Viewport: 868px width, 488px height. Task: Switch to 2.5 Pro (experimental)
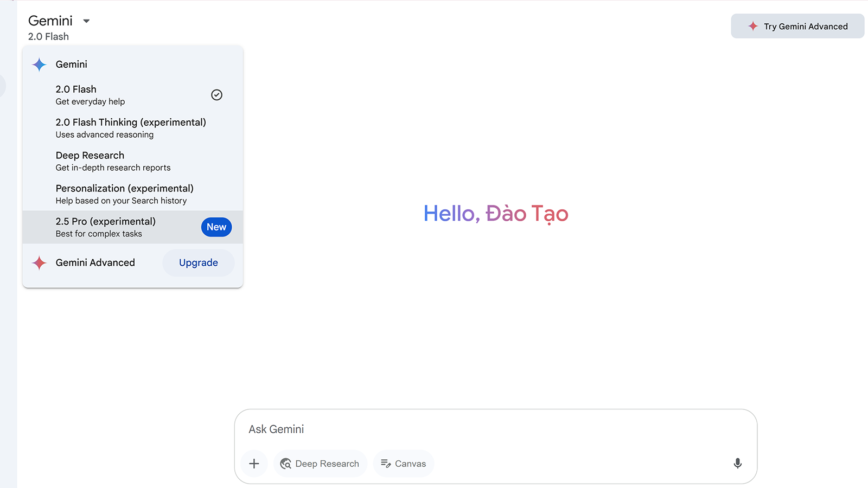pos(133,227)
